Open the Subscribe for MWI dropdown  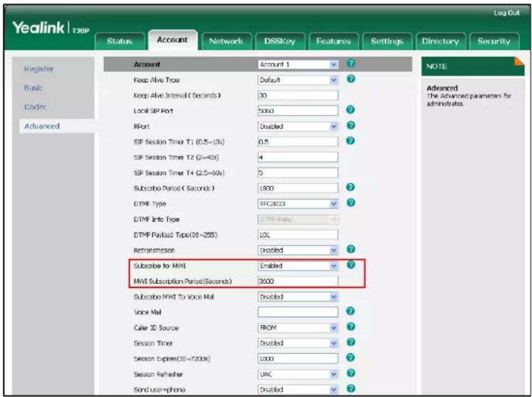tap(298, 266)
